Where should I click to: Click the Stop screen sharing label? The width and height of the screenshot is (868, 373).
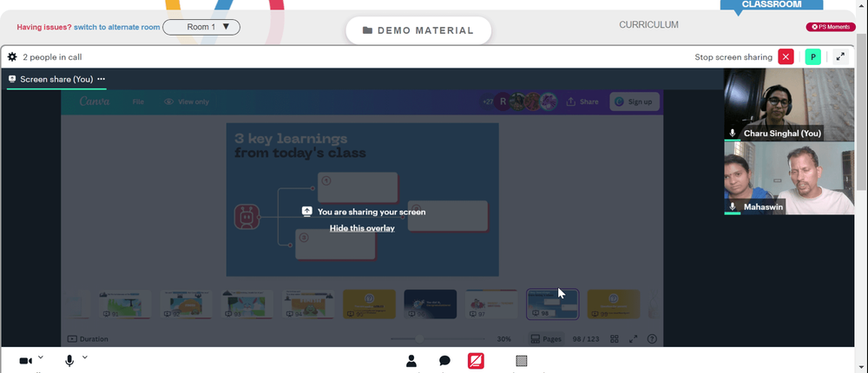coord(733,57)
